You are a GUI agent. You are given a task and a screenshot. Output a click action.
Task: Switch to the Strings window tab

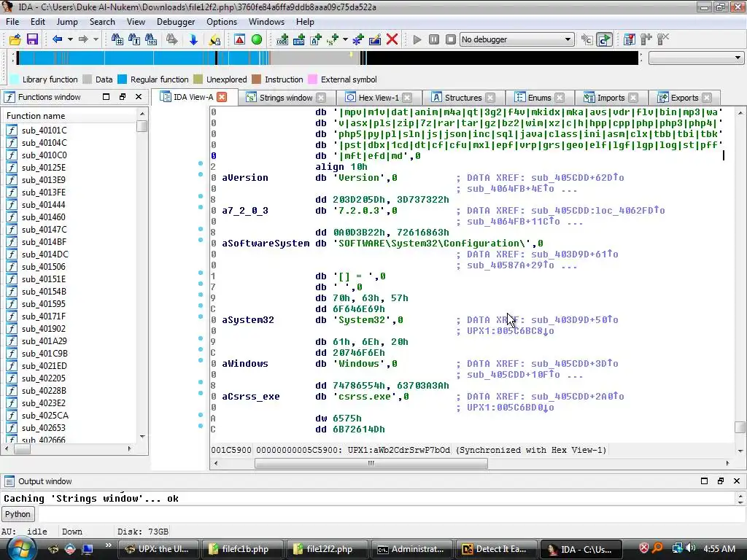point(285,98)
